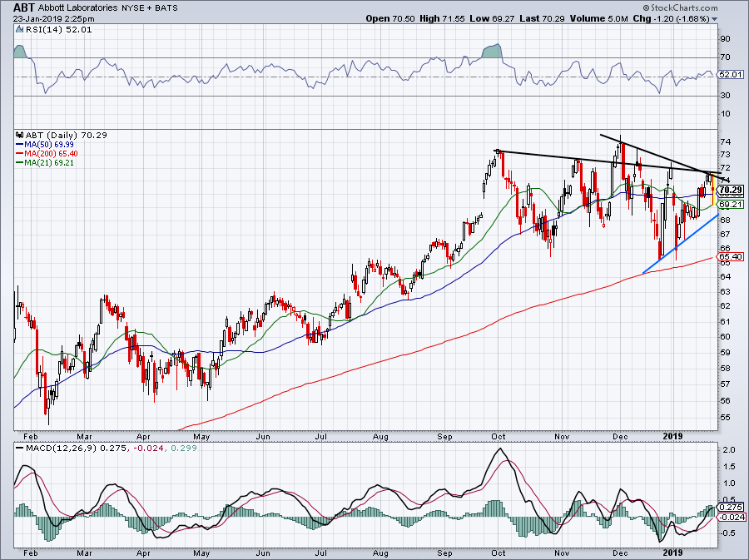Viewport: 749px width, 560px height.
Task: Click the -0.024 tag on MACD axis
Action: 732,518
